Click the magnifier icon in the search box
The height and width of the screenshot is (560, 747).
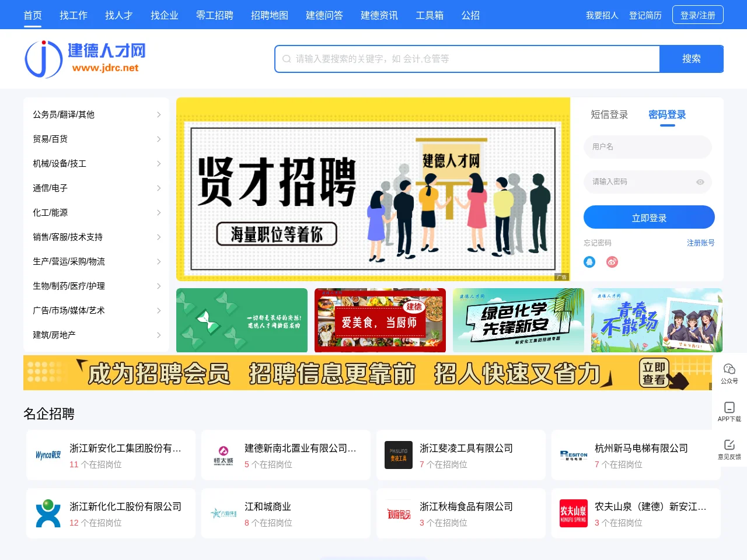click(x=287, y=59)
